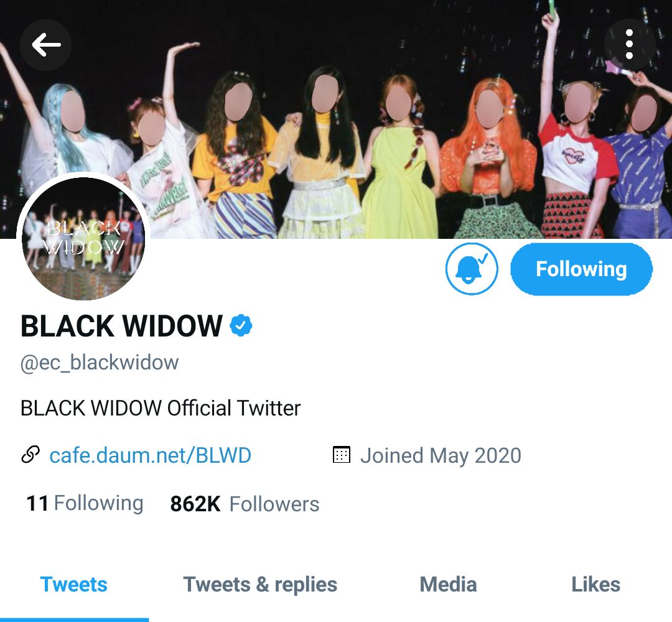
Task: Click the @ec_blackwidow handle
Action: [x=100, y=363]
